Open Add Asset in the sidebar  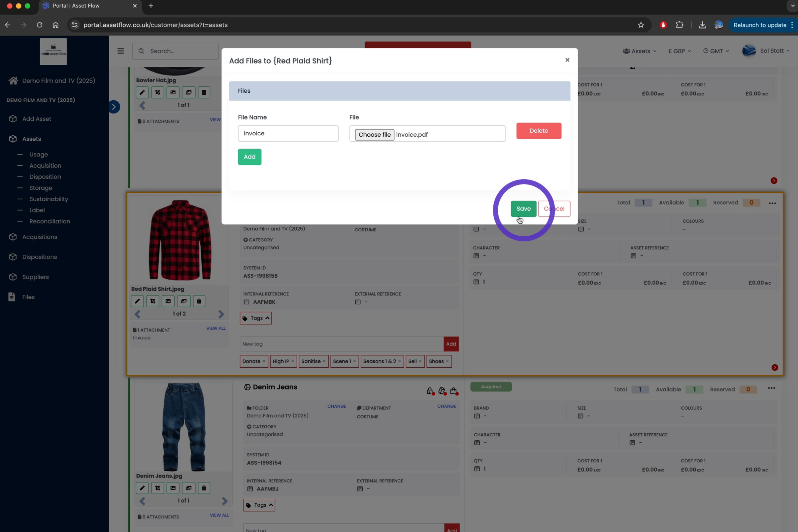[30, 119]
